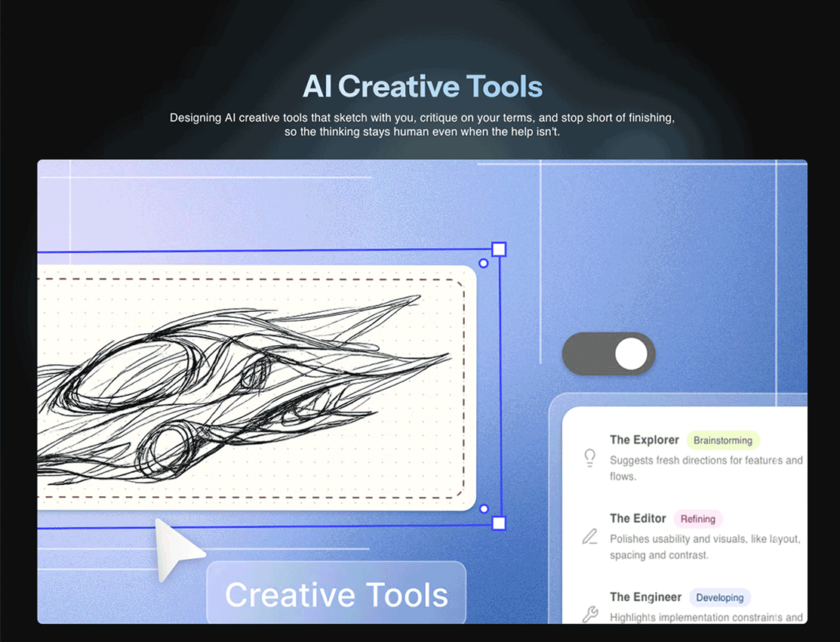Viewport: 840px width, 642px height.
Task: Click the wrench icon beside The Engineer
Action: 590,614
